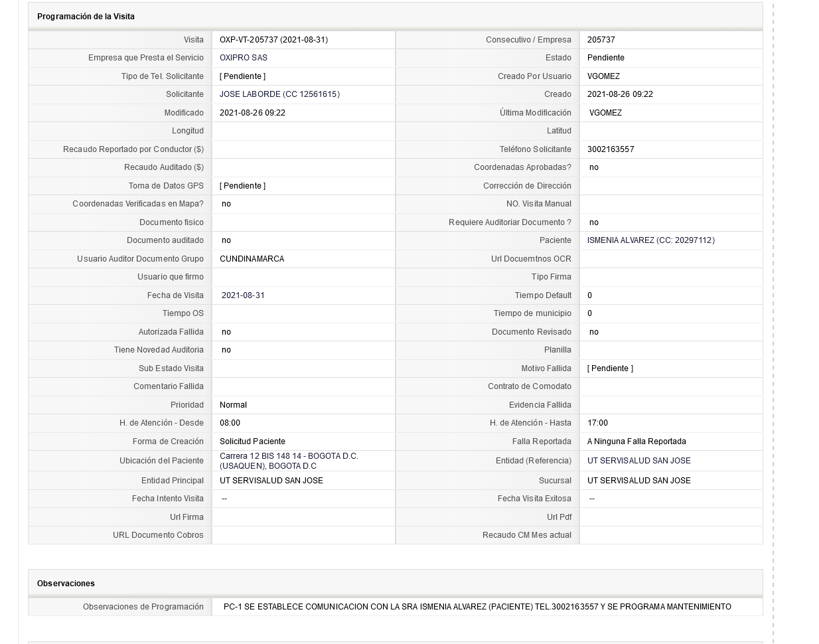This screenshot has height=644, width=819.
Task: Click the Recaudo Reportado por Conductor ($) label
Action: [133, 149]
